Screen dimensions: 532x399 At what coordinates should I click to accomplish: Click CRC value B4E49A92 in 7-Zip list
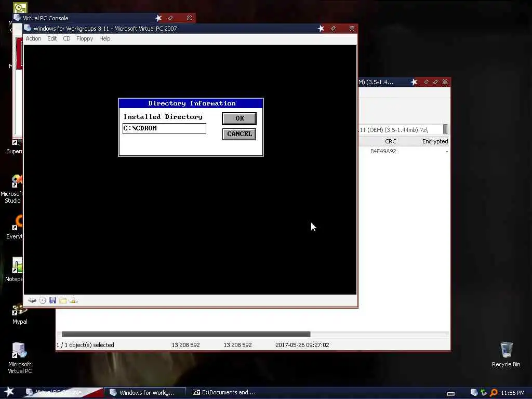point(383,151)
